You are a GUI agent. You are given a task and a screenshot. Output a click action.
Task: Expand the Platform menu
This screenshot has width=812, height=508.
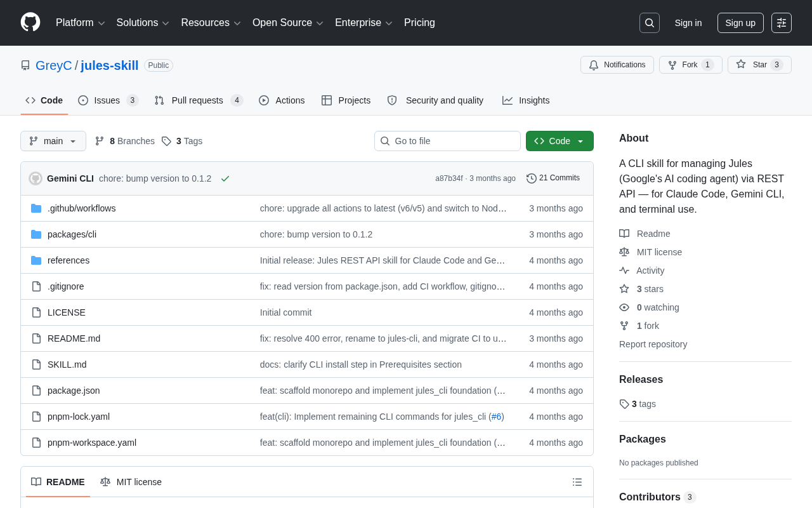tap(81, 23)
